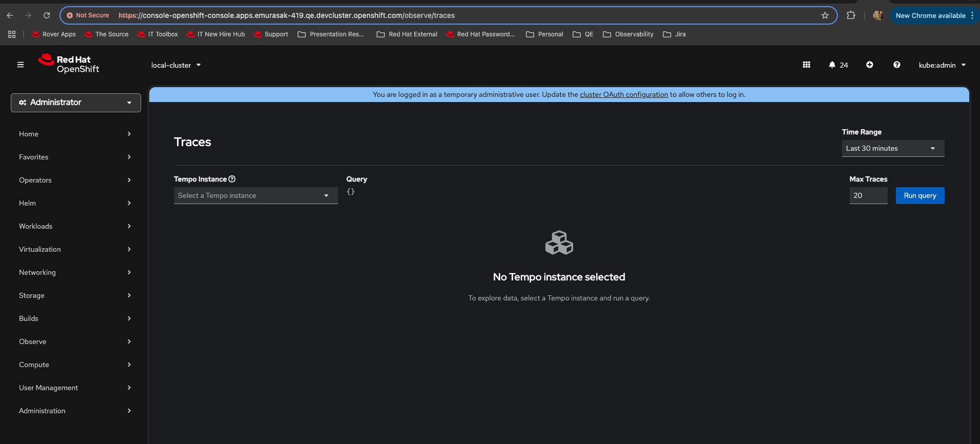Expand the Home navigation section
The image size is (980, 444).
tap(75, 134)
